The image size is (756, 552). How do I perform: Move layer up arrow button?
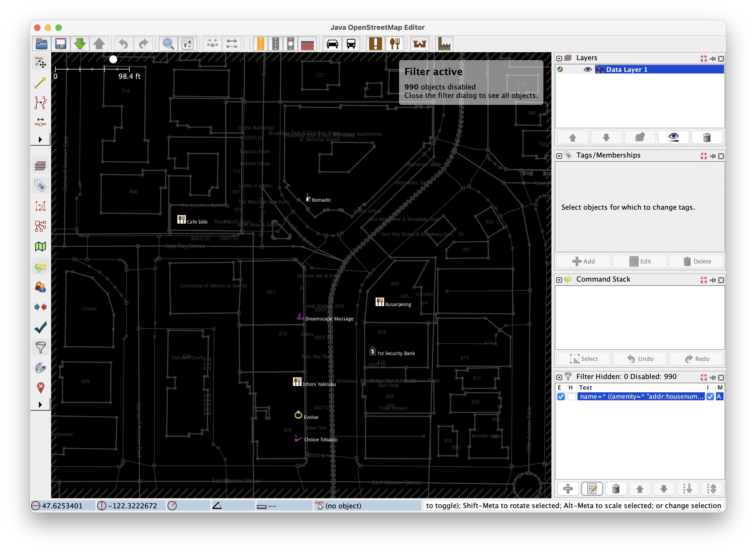point(572,137)
